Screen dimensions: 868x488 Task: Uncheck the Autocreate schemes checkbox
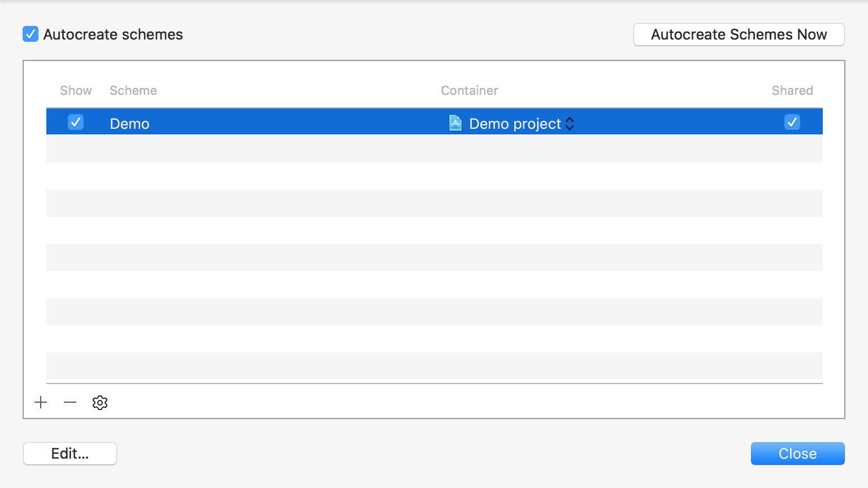(x=31, y=34)
